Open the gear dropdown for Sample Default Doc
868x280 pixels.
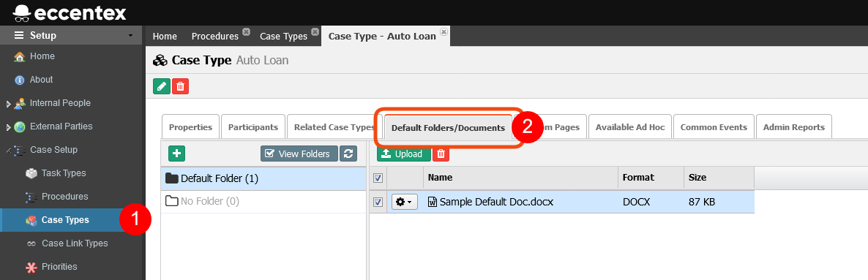pyautogui.click(x=405, y=203)
